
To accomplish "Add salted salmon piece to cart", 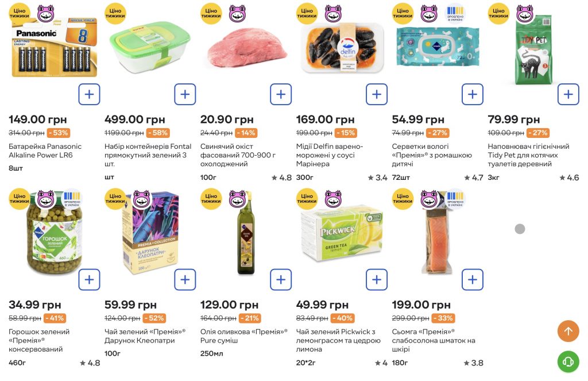I will [473, 280].
